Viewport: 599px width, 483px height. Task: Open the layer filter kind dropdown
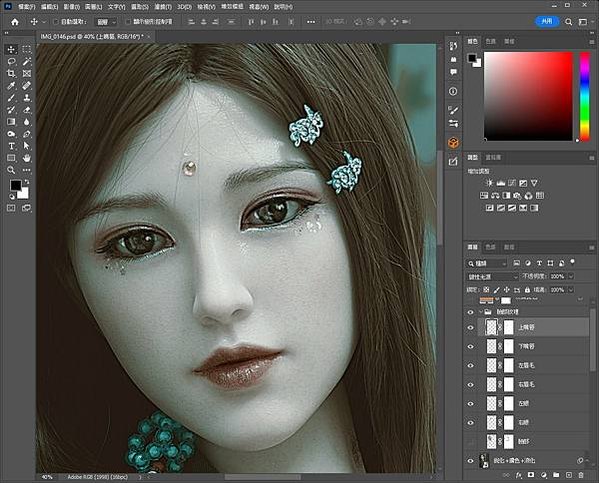pyautogui.click(x=487, y=263)
